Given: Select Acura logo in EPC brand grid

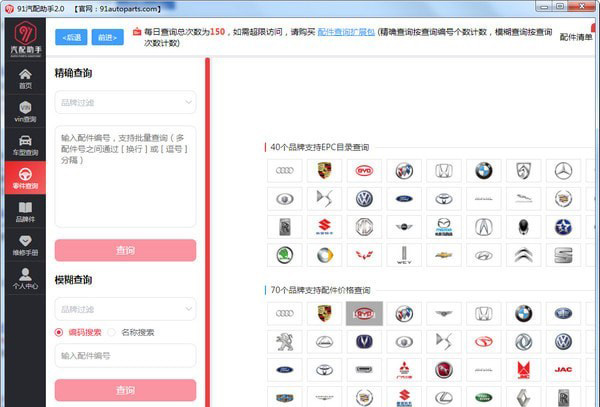Looking at the screenshot, I should click(484, 227).
